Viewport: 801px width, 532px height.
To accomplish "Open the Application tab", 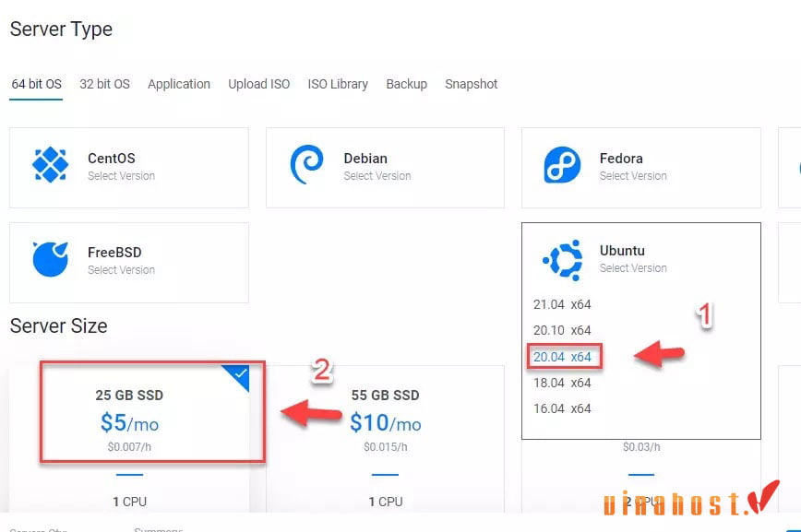I will tap(179, 84).
